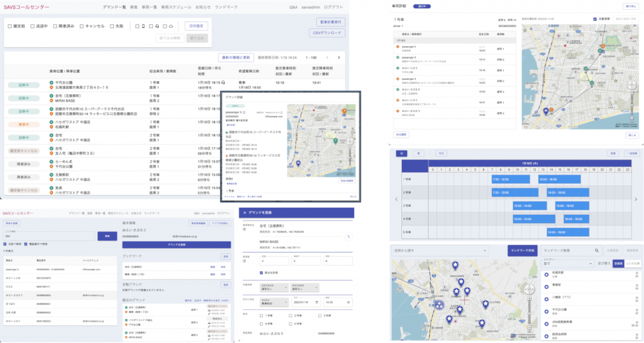
Task: Go to next day in vehicle schedule
Action: (x=636, y=200)
